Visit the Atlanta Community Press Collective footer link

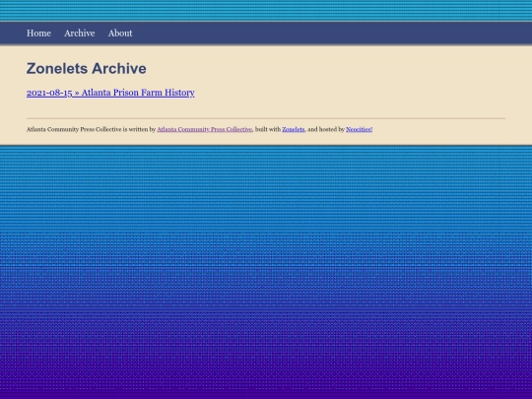[205, 129]
